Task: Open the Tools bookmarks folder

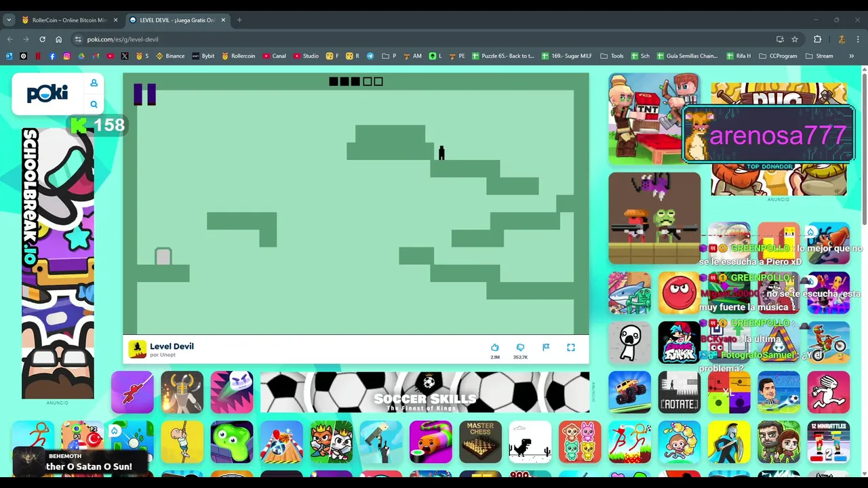Action: [612, 56]
